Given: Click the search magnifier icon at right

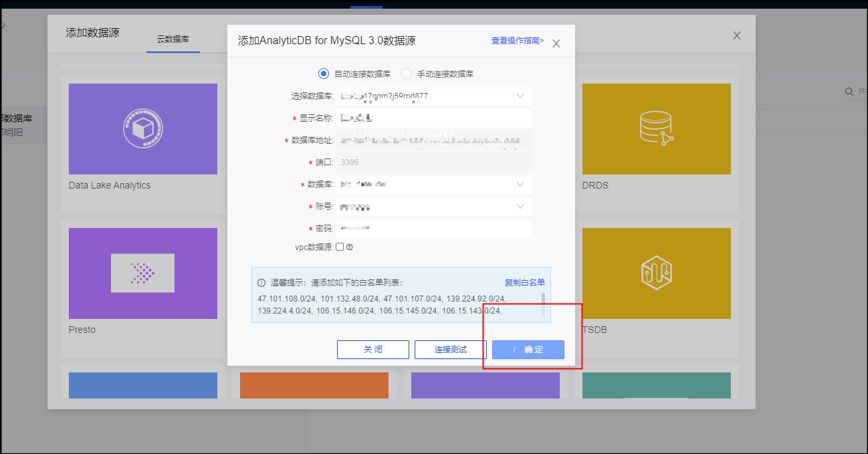Looking at the screenshot, I should pyautogui.click(x=849, y=92).
